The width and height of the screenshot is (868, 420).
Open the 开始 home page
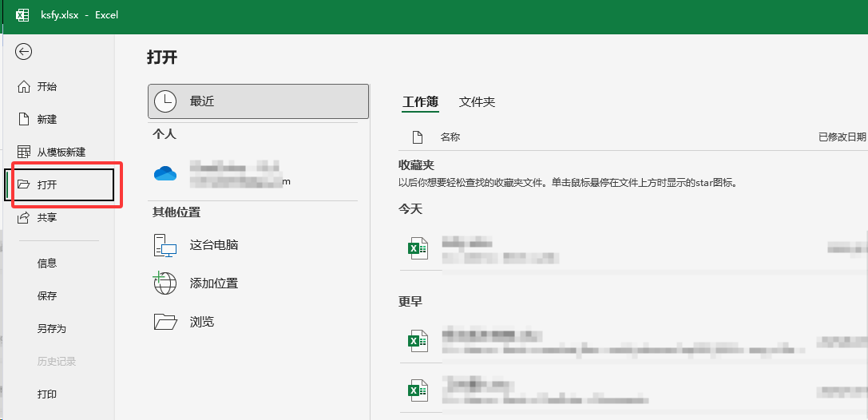click(x=46, y=87)
